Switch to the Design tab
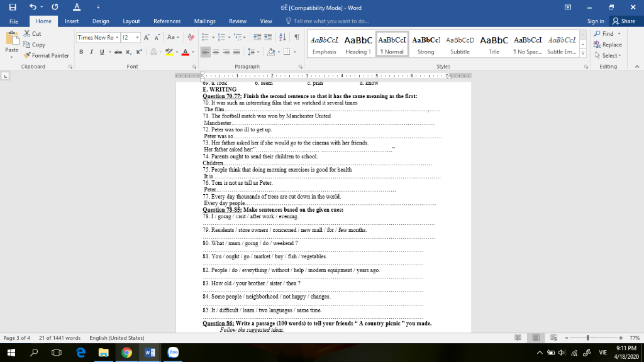Image resolution: width=644 pixels, height=362 pixels. coord(101,21)
